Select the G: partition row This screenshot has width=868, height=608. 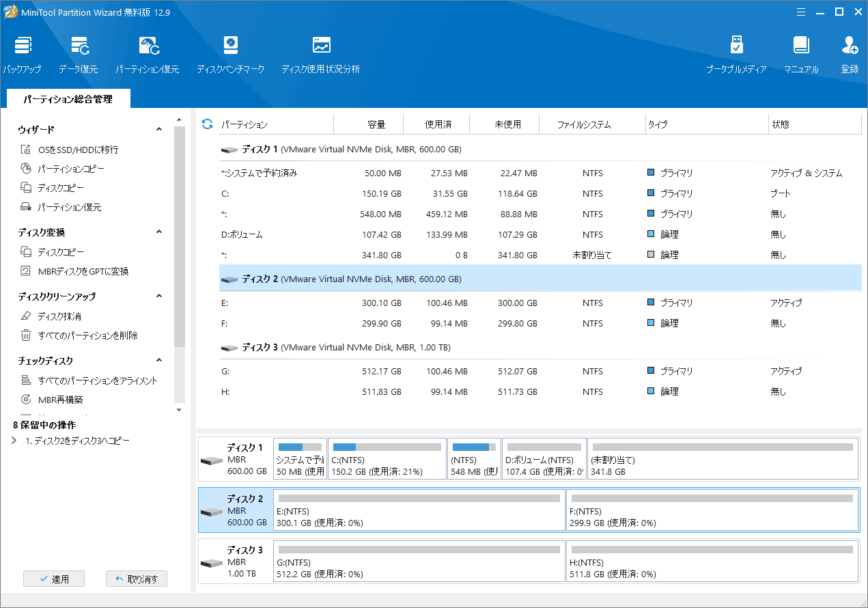point(540,372)
